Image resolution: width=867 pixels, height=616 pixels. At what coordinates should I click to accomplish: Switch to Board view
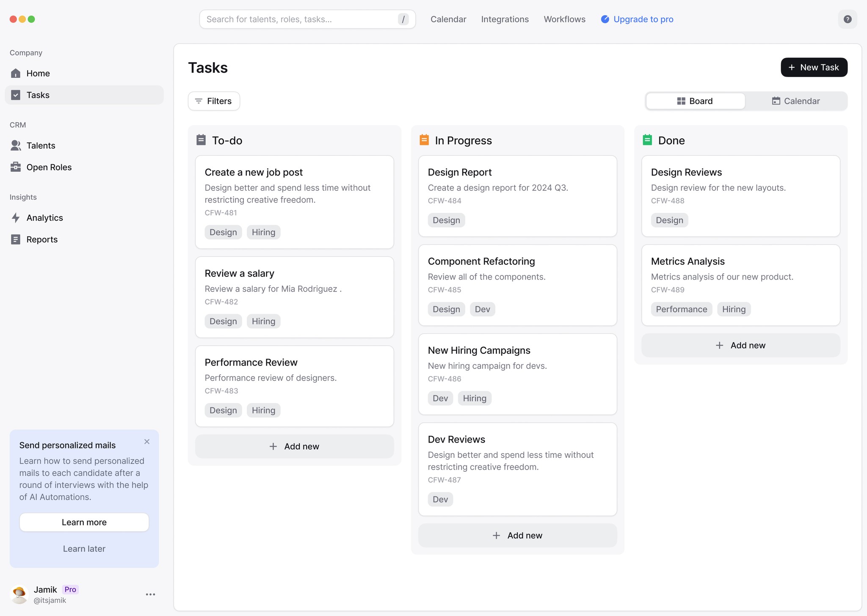tap(695, 101)
